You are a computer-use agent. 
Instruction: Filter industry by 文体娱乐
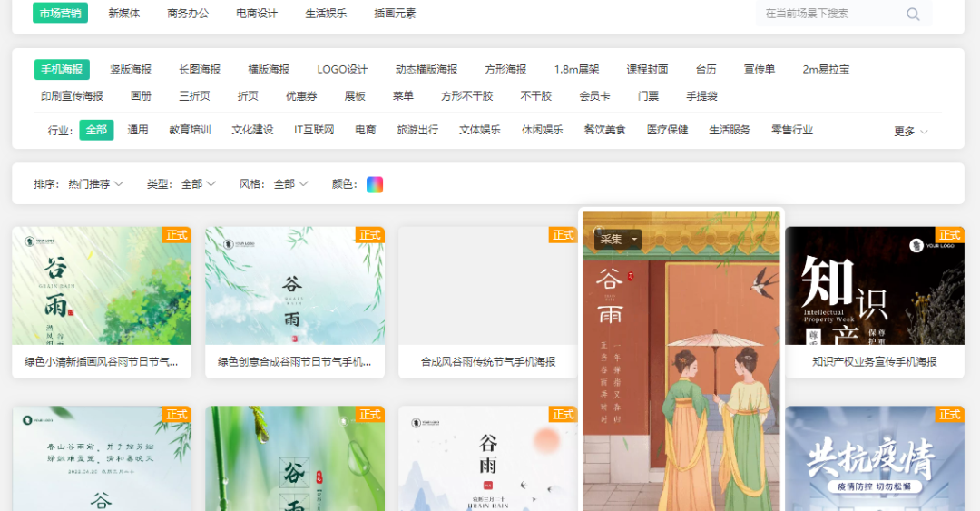(480, 130)
